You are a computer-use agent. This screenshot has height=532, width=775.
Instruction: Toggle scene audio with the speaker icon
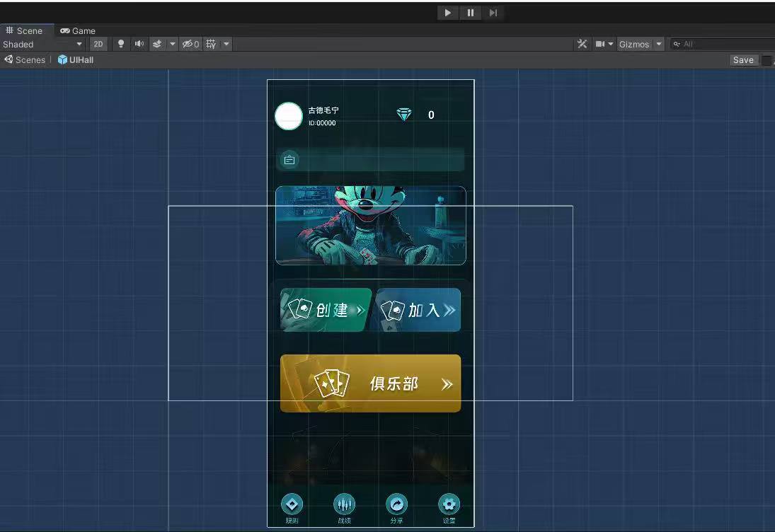click(x=139, y=44)
